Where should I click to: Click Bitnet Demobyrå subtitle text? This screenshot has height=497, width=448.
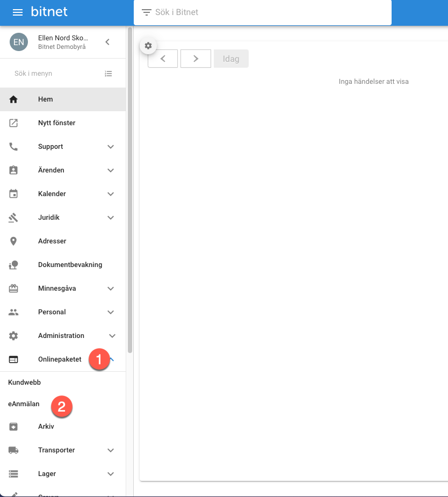pos(62,47)
